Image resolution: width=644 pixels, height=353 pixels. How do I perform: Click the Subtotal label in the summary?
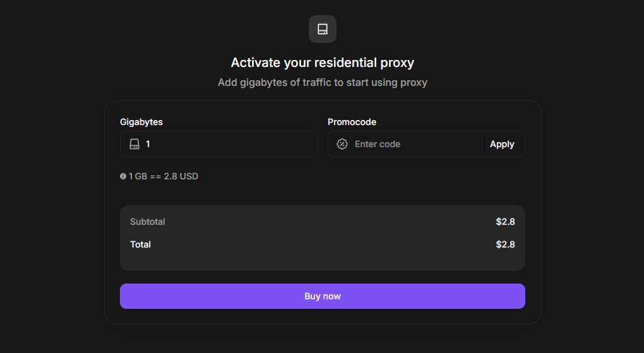147,222
